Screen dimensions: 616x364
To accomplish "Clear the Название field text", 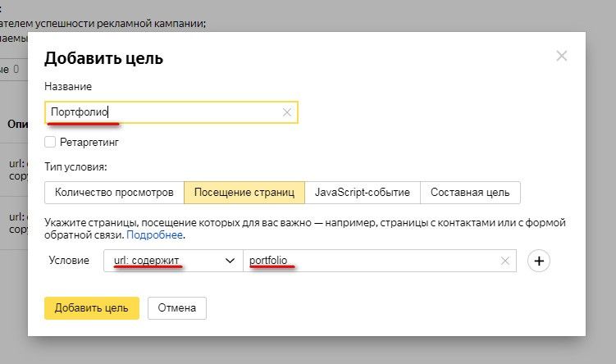I will point(286,112).
